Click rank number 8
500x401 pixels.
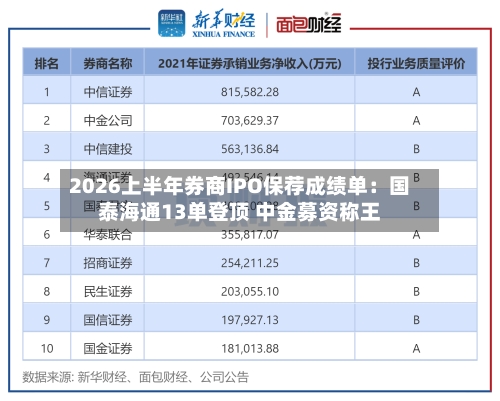click(47, 292)
